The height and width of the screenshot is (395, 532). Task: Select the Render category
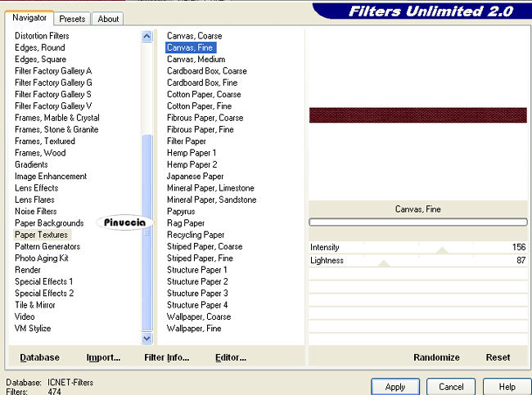tap(28, 270)
